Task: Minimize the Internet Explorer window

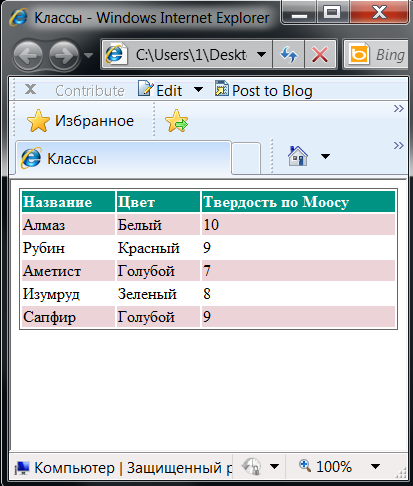Action: point(299,13)
